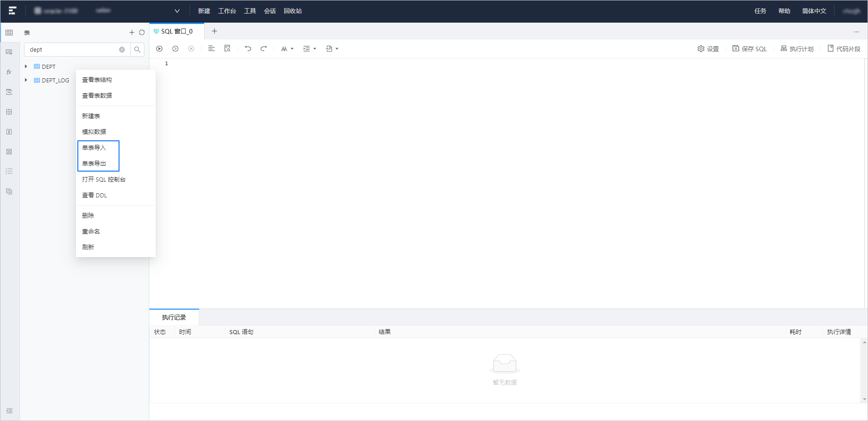868x421 pixels.
Task: Refresh the table list with reload icon
Action: (142, 33)
